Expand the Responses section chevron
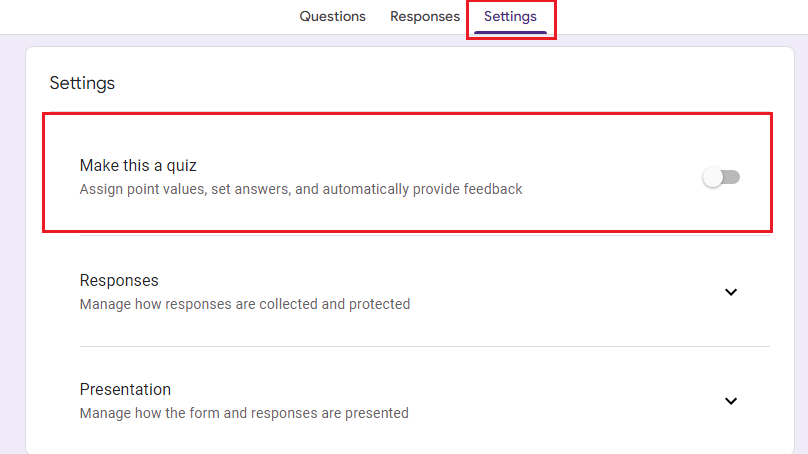 [x=731, y=292]
